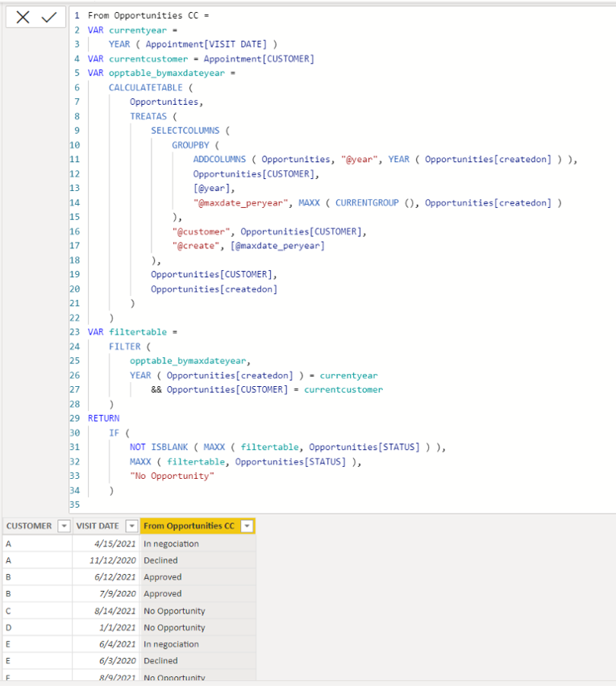Click the 1/1/2021 visit date cell
Viewport: 616px width, 686px height.
[x=105, y=627]
